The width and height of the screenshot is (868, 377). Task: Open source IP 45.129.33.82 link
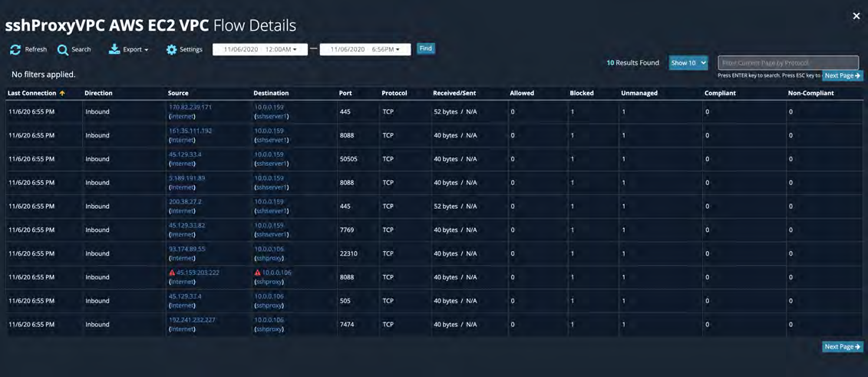(186, 225)
